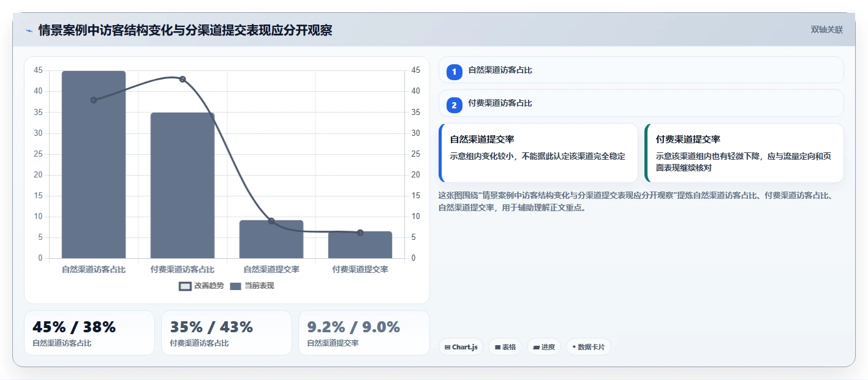The height and width of the screenshot is (380, 868).
Task: Click the 自然渠道访客占比 bar in chart
Action: coord(94,165)
